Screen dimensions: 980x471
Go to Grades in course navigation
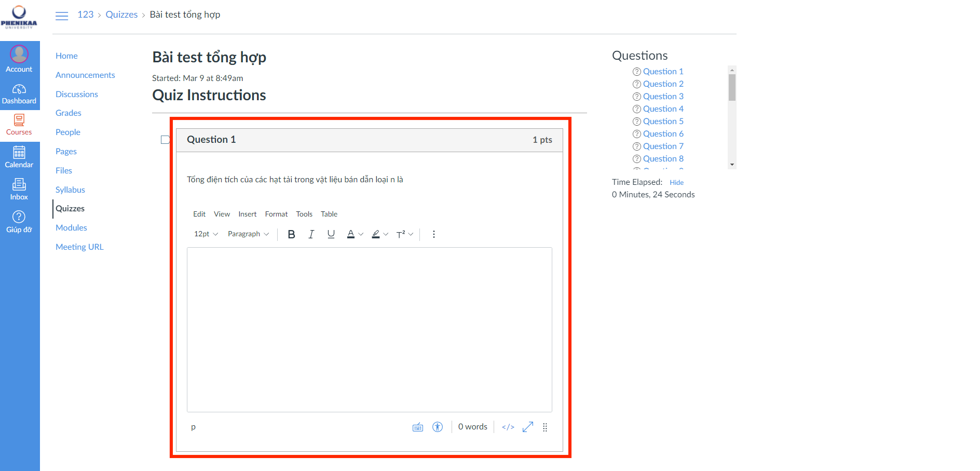[x=69, y=113]
